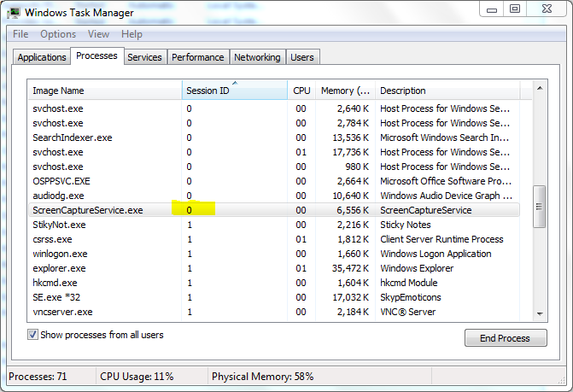Image resolution: width=573 pixels, height=392 pixels.
Task: Click CPU Usage: 11% in status bar
Action: [137, 377]
